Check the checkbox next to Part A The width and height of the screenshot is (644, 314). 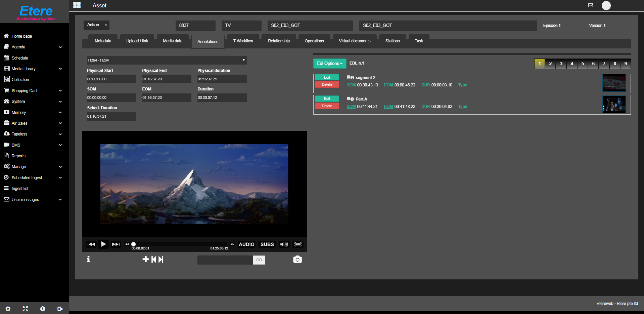(348, 98)
